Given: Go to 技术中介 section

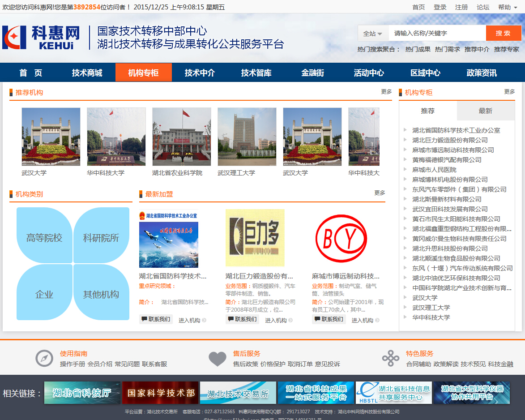Looking at the screenshot, I should click(x=200, y=73).
